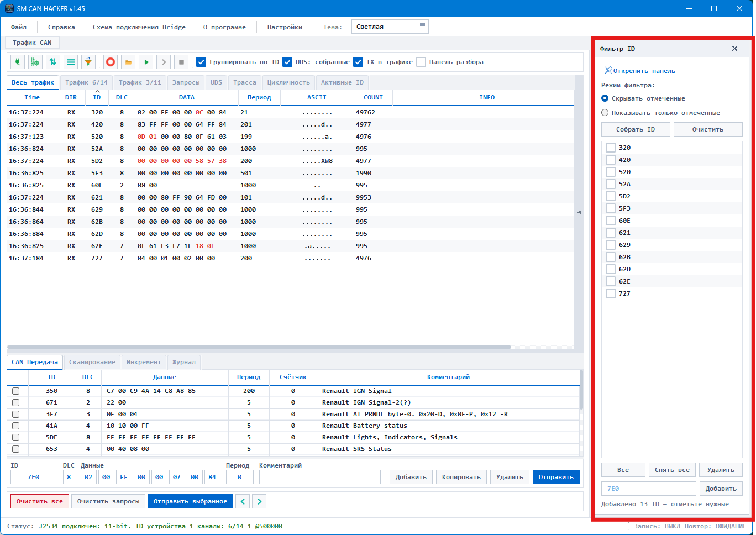Check ID 320 in the filter list
Screen dimensions: 756x535
pos(611,148)
